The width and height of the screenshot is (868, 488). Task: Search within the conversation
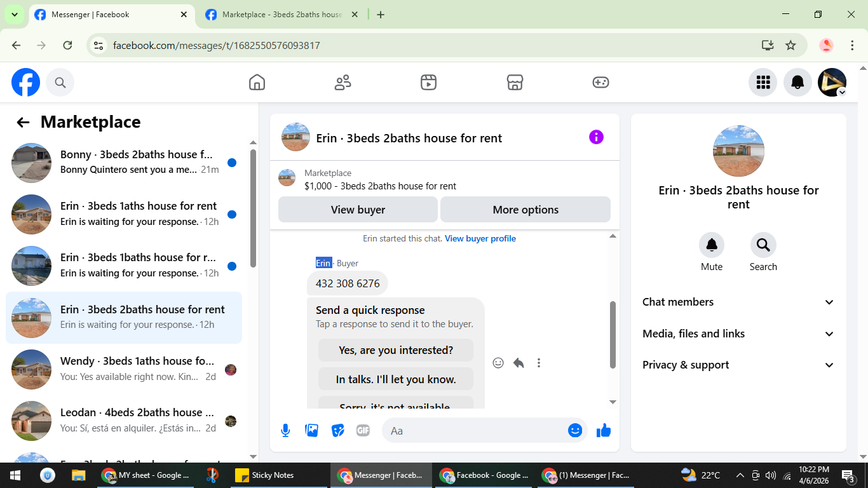click(763, 245)
